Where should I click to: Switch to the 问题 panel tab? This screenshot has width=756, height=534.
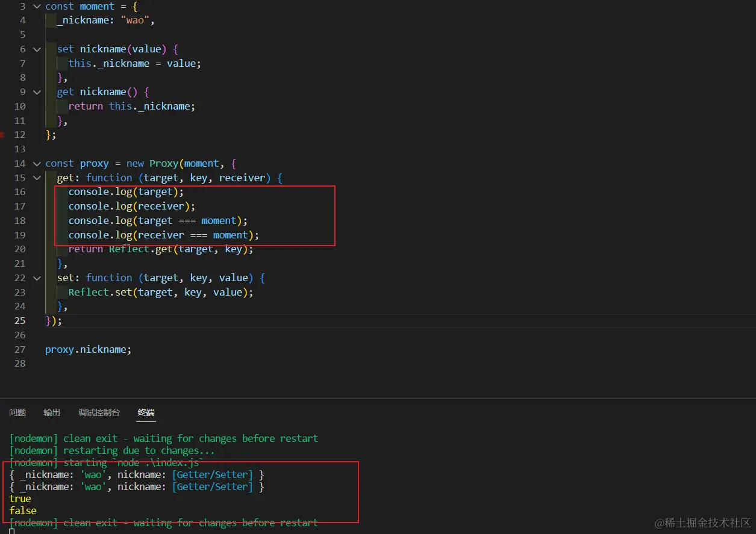(x=17, y=412)
